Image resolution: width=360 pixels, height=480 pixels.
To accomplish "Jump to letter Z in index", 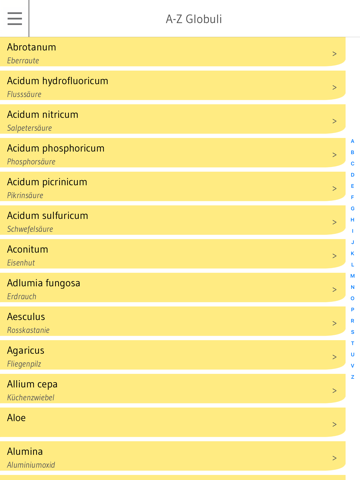I will (352, 377).
